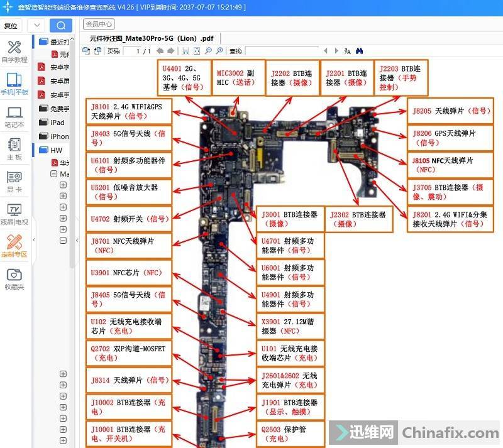Screen dimensions: 503x448
Task: Select the 手机|平板 category icon
Action: pos(14,84)
